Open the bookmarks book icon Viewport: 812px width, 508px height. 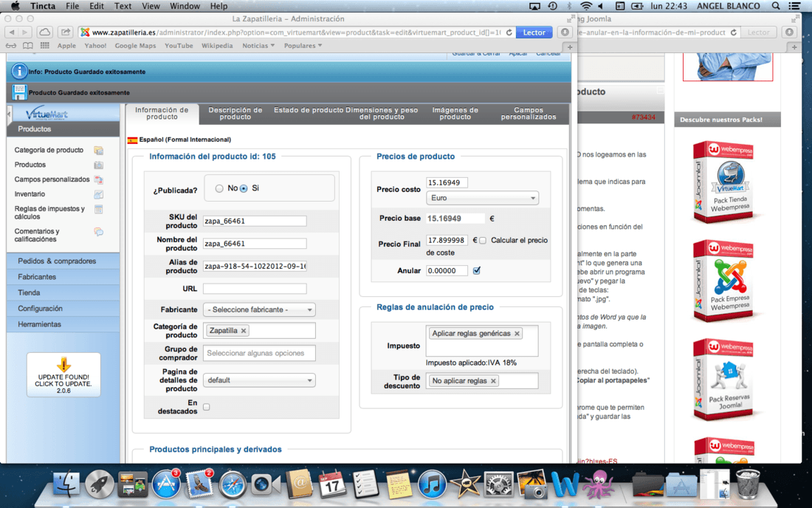[27, 46]
